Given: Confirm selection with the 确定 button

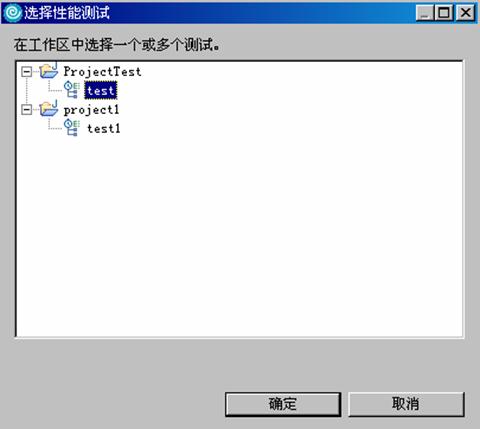Looking at the screenshot, I should 283,404.
